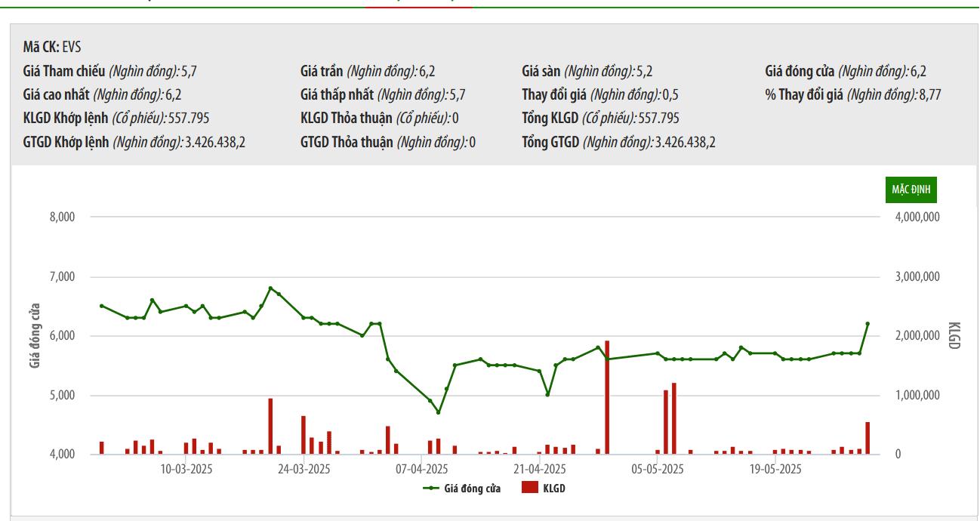Click the 21-04-2025 date axis label
Image resolution: width=980 pixels, height=521 pixels.
[540, 469]
